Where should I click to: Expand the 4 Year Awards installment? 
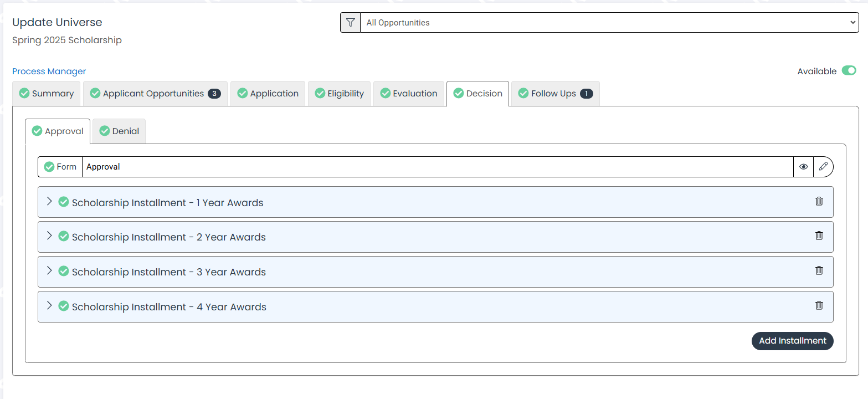49,305
